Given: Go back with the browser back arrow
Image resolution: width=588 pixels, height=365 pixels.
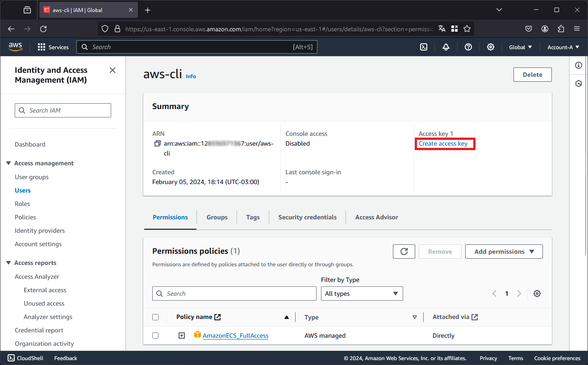Looking at the screenshot, I should tap(11, 29).
